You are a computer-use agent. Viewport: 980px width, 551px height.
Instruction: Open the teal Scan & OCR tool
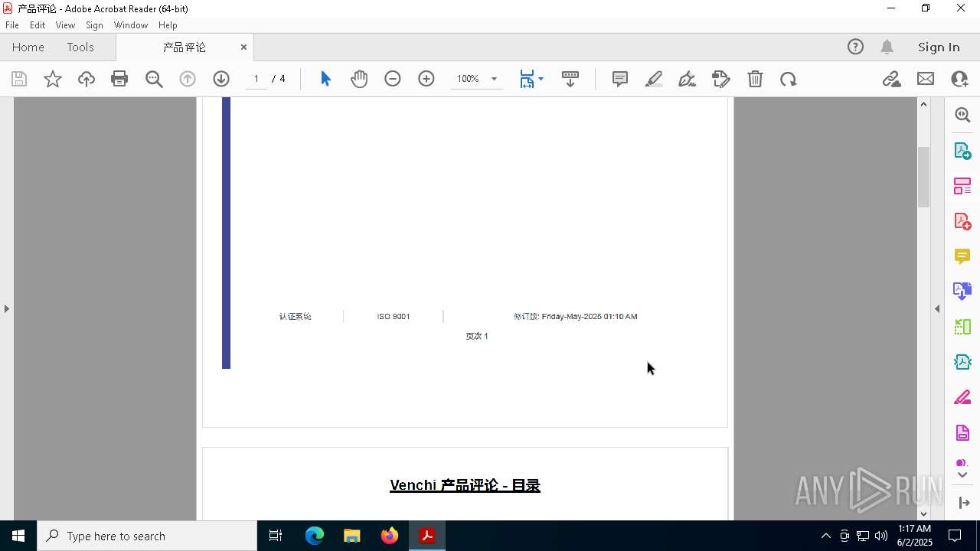(x=962, y=362)
